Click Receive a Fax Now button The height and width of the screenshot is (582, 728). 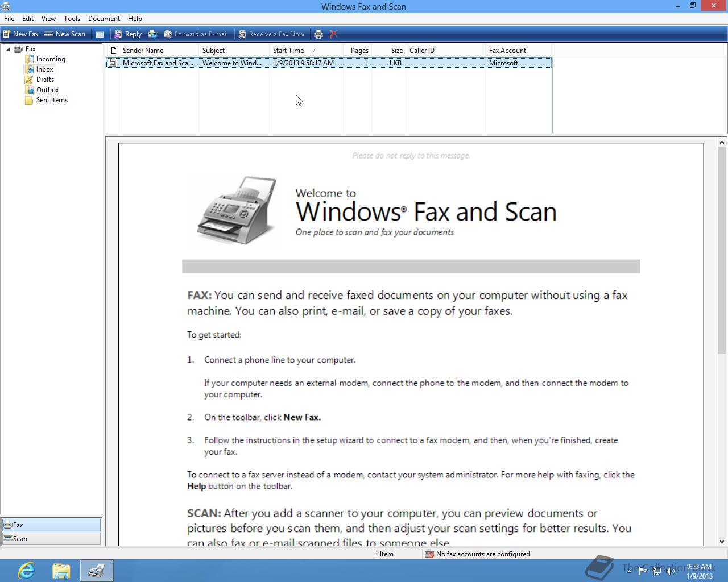pyautogui.click(x=272, y=34)
